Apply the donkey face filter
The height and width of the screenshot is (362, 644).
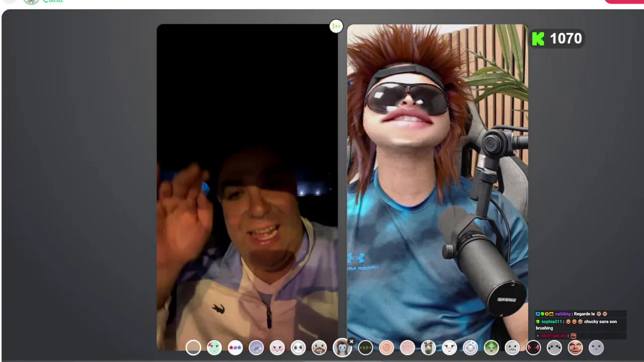point(428,347)
